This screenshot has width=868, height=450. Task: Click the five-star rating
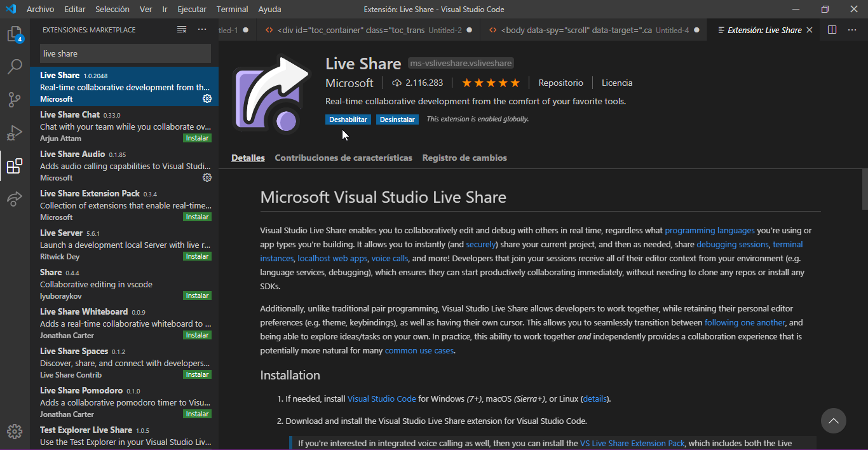491,83
